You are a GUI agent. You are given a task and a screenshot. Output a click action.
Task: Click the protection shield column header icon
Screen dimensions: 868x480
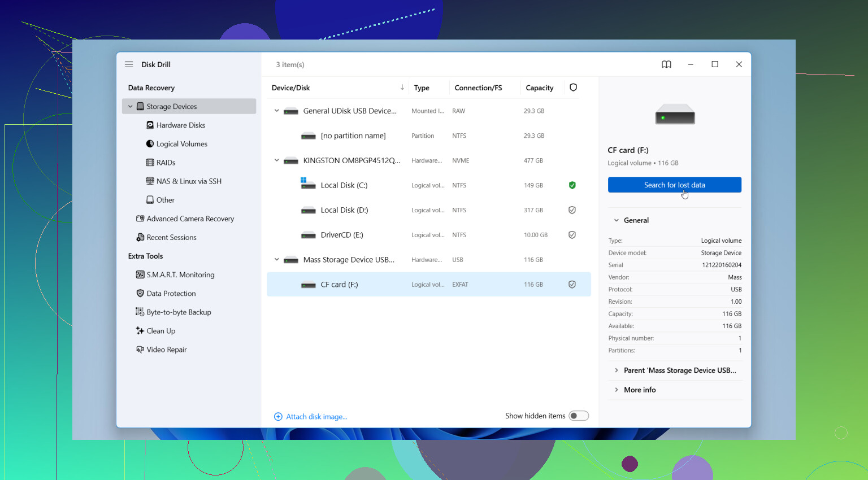pyautogui.click(x=573, y=87)
